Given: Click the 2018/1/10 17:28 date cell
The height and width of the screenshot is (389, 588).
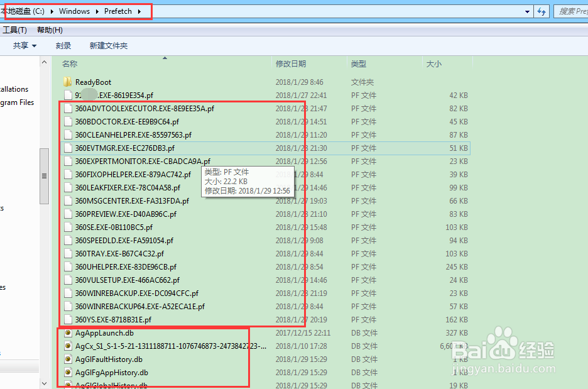Looking at the screenshot, I should (x=301, y=346).
